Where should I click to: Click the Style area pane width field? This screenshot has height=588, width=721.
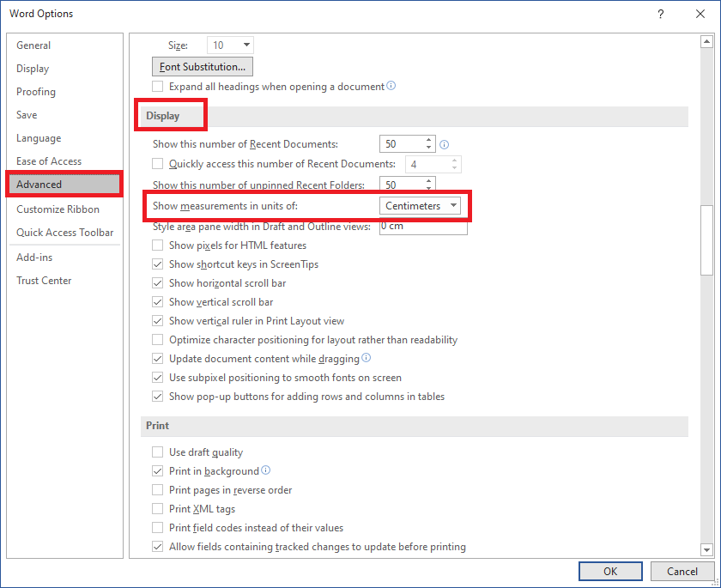[423, 227]
